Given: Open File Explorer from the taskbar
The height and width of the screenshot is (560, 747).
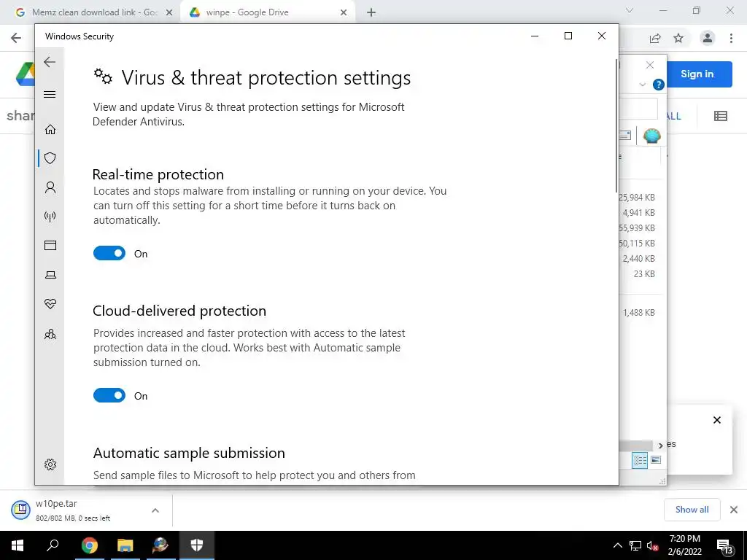Looking at the screenshot, I should [x=125, y=545].
